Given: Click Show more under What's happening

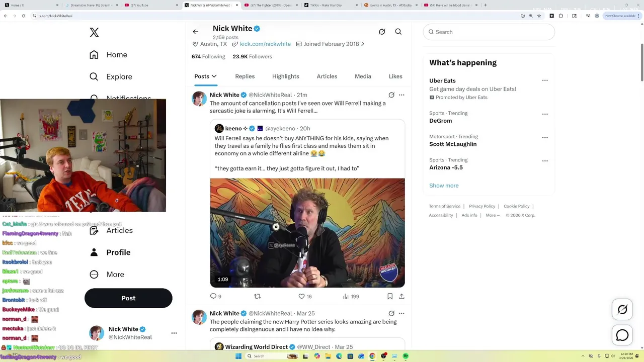Looking at the screenshot, I should pyautogui.click(x=444, y=186).
